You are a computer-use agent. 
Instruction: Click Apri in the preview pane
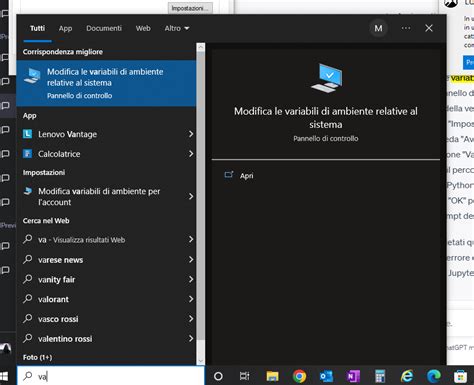(x=246, y=176)
